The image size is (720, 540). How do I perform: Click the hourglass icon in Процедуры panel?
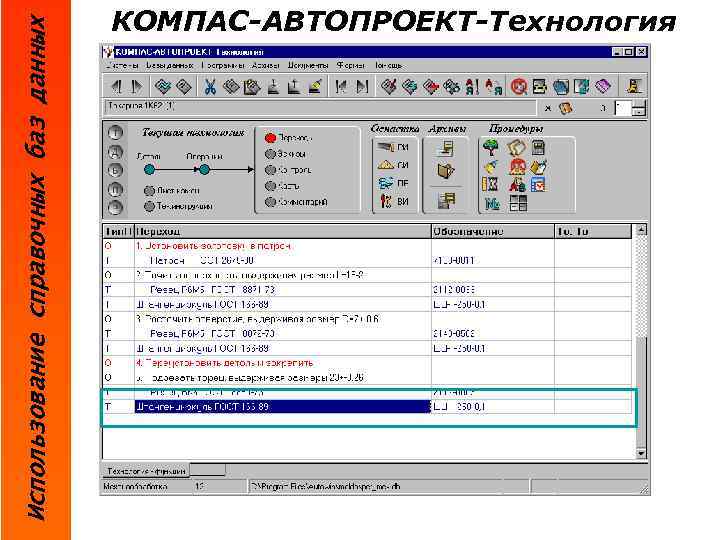coord(490,184)
